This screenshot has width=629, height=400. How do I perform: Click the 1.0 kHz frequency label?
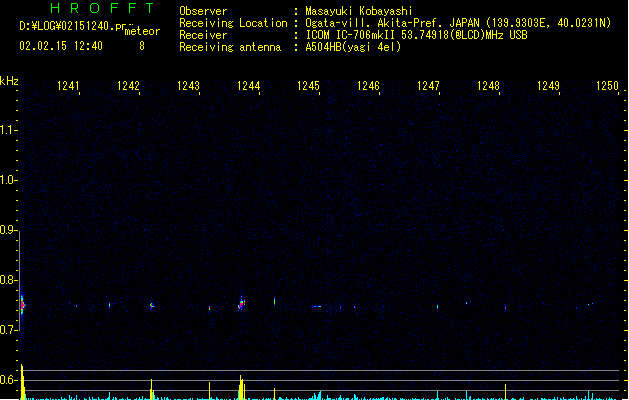(x=8, y=180)
